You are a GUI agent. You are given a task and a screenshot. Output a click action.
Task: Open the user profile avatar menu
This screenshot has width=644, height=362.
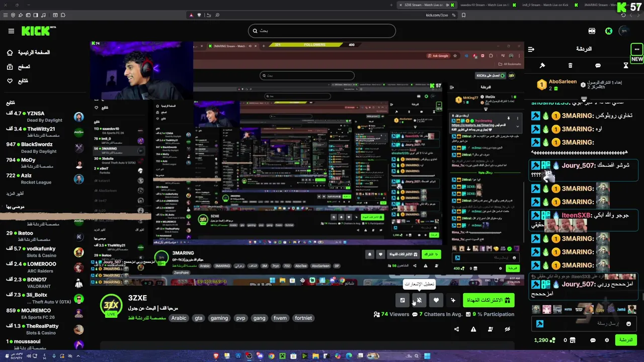(624, 31)
